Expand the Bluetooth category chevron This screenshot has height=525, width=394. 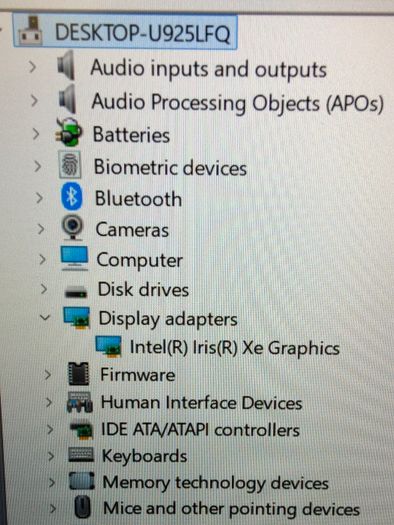39,198
